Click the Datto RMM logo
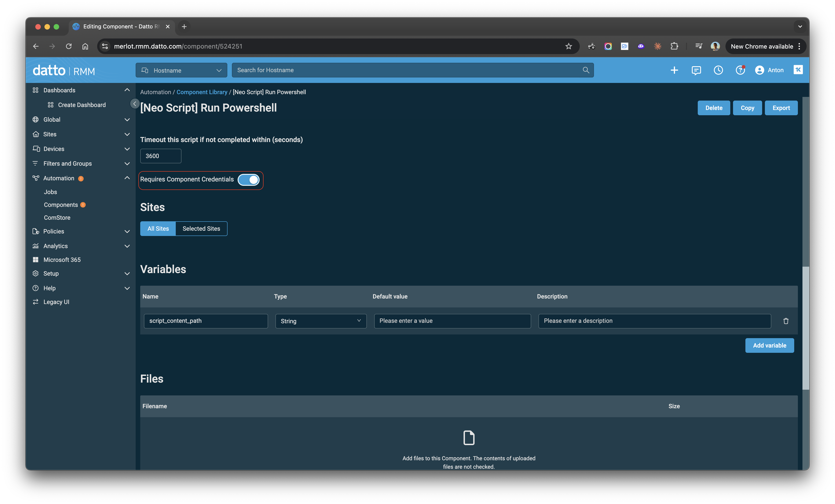The height and width of the screenshot is (504, 835). click(64, 70)
